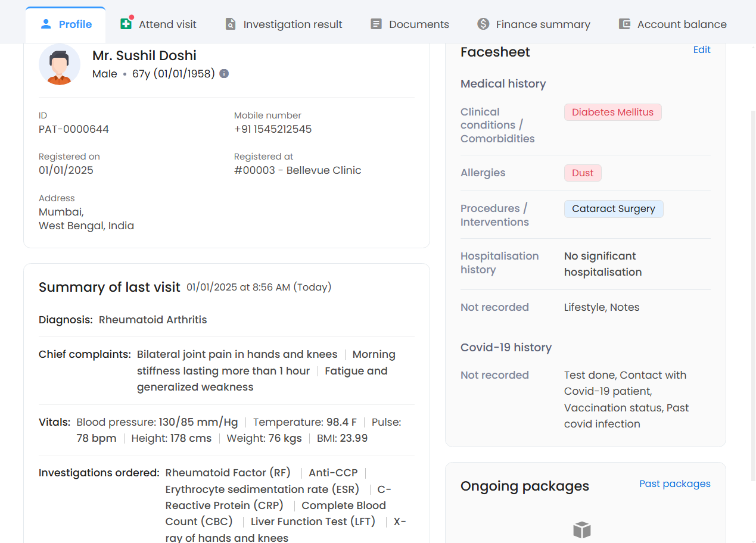
Task: Click the package box icon
Action: coord(581,529)
